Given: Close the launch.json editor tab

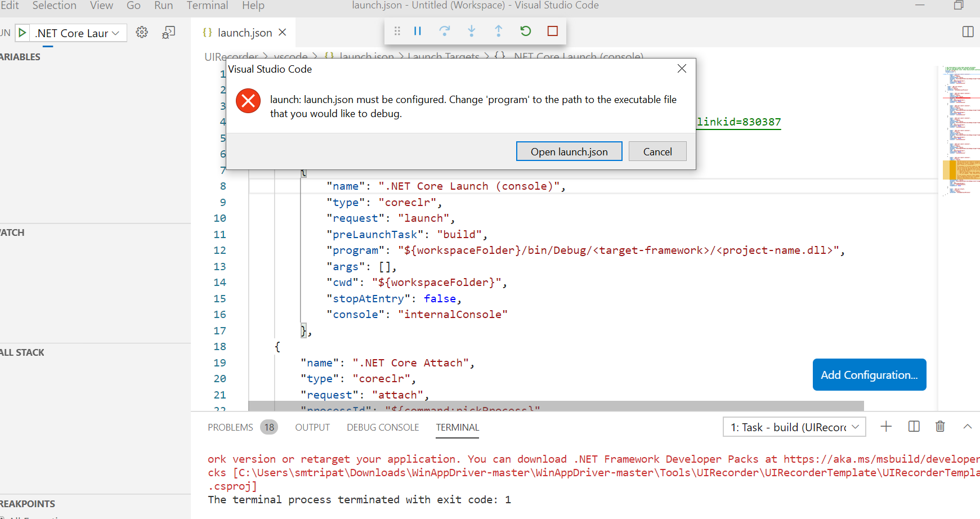Looking at the screenshot, I should coord(283,32).
